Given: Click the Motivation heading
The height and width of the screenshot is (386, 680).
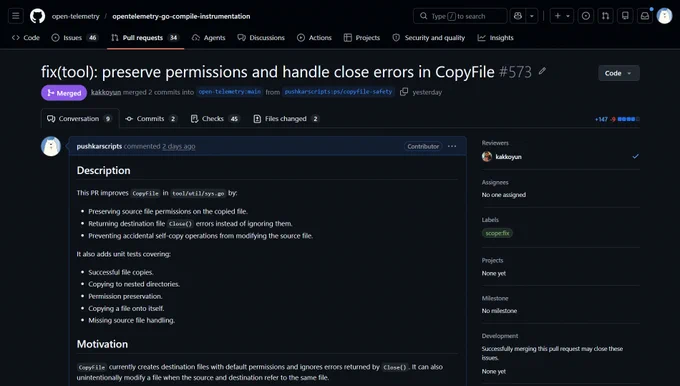Looking at the screenshot, I should pos(102,344).
